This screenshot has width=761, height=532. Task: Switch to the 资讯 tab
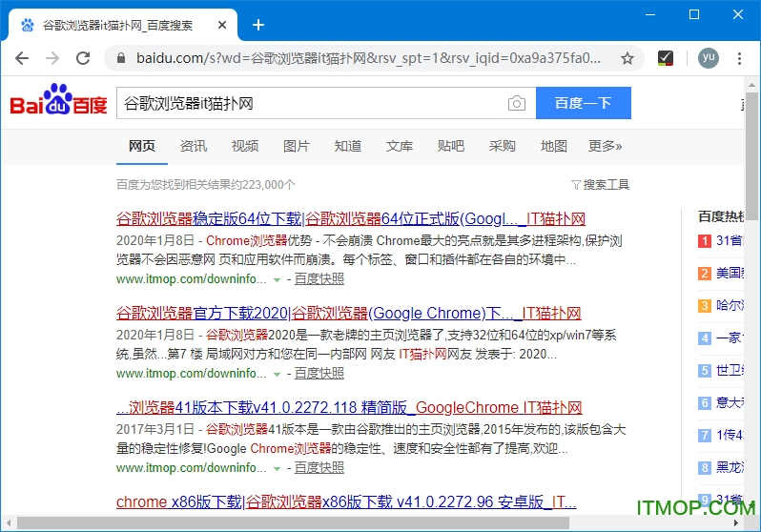click(194, 146)
